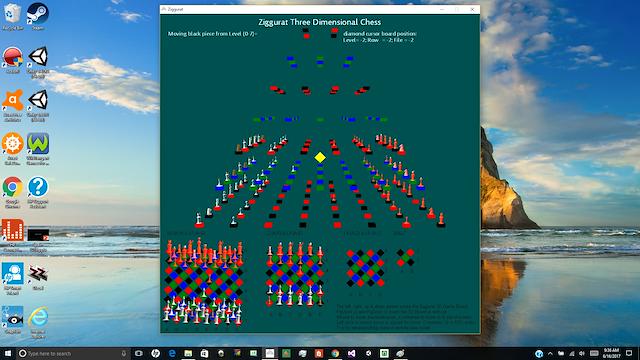Open the network icon in the system tray
This screenshot has height=360, width=640.
(x=571, y=353)
